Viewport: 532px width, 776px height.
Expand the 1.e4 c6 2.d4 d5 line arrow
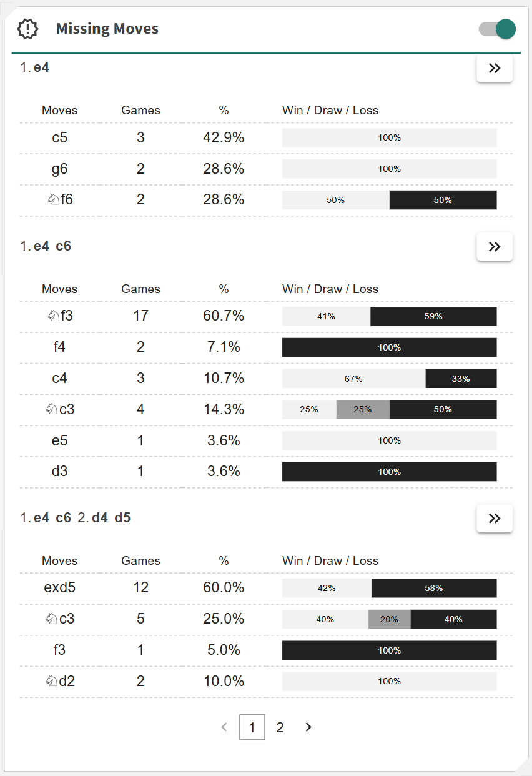495,519
